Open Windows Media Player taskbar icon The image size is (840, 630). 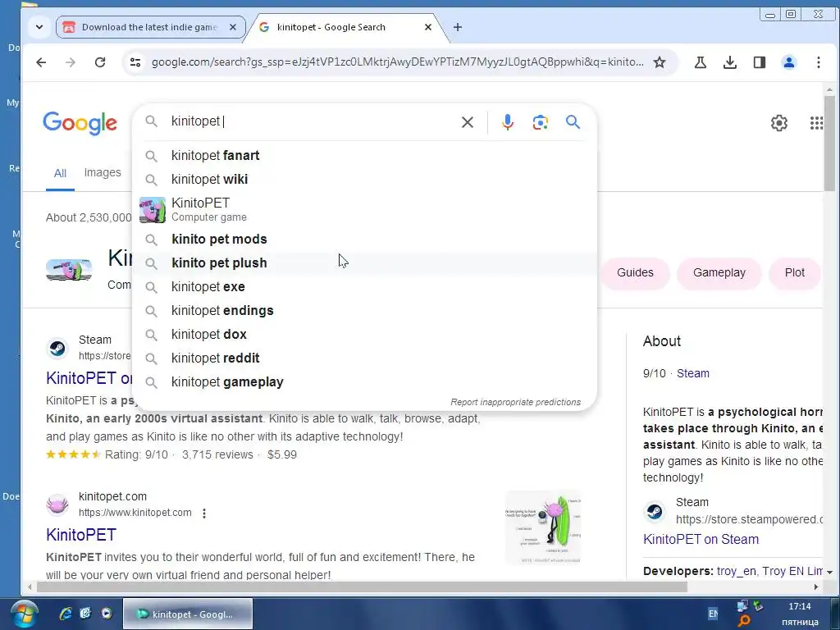pos(107,614)
